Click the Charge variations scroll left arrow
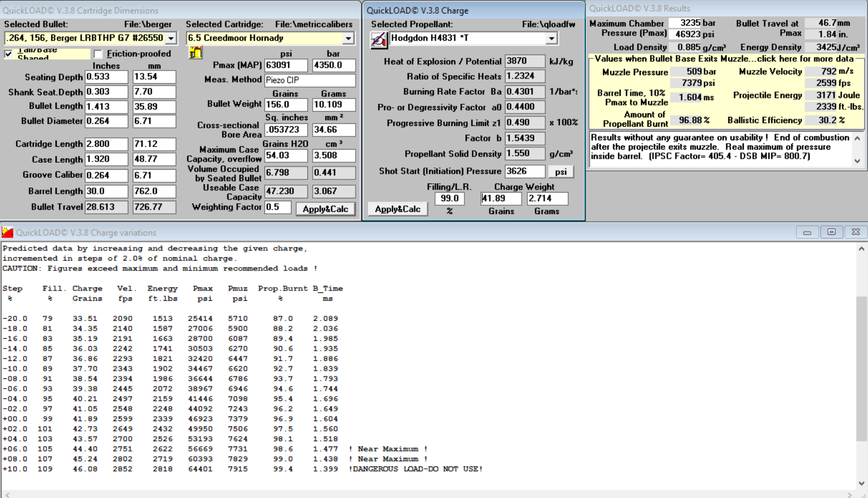This screenshot has width=868, height=498. (x=7, y=495)
